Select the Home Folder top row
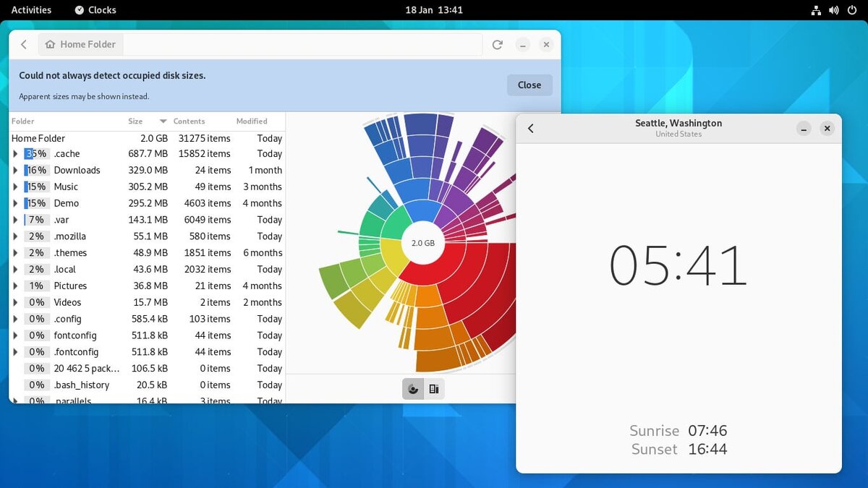 [147, 138]
